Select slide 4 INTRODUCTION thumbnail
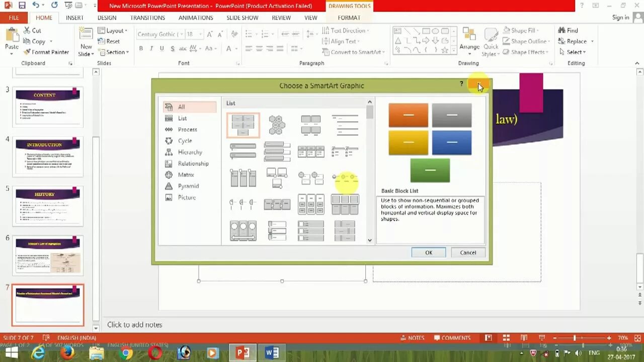 (48, 157)
